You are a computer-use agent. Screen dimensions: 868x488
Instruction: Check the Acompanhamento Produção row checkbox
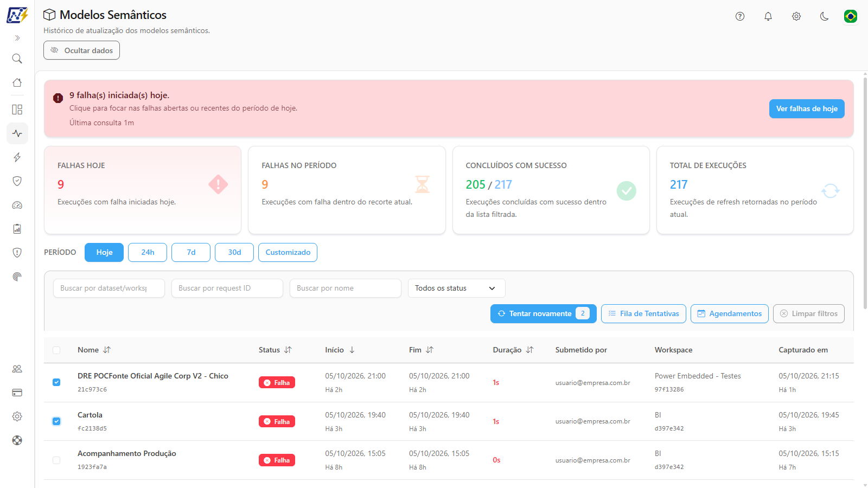click(x=56, y=460)
